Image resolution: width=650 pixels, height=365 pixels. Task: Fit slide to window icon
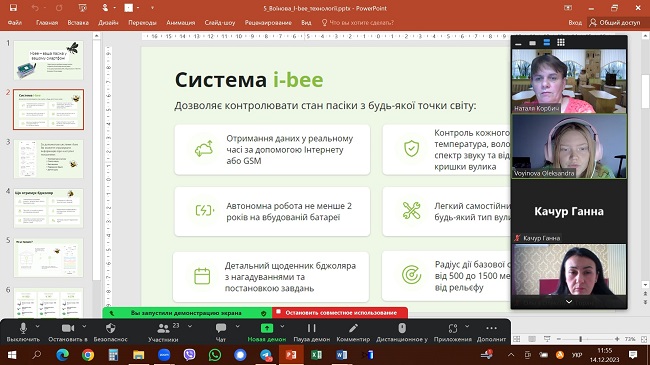click(x=644, y=339)
